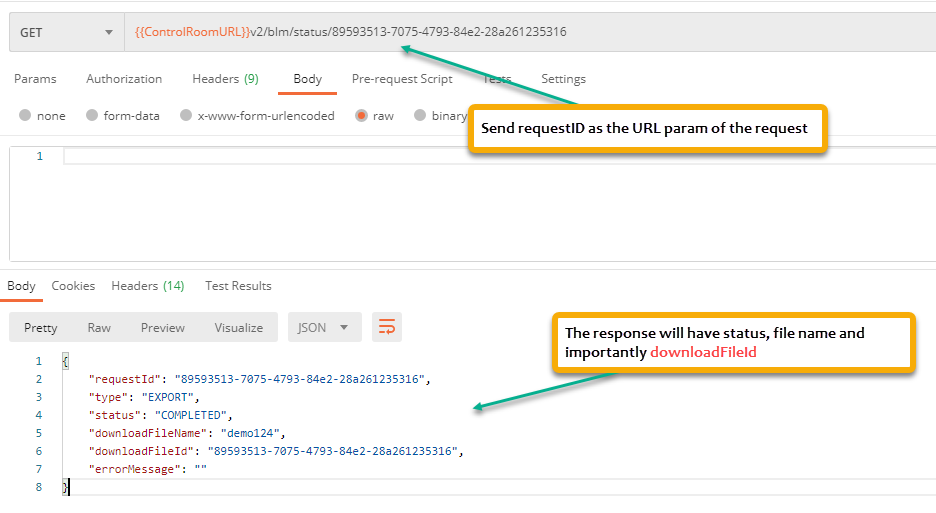
Task: Switch to the Params tab
Action: tap(35, 79)
